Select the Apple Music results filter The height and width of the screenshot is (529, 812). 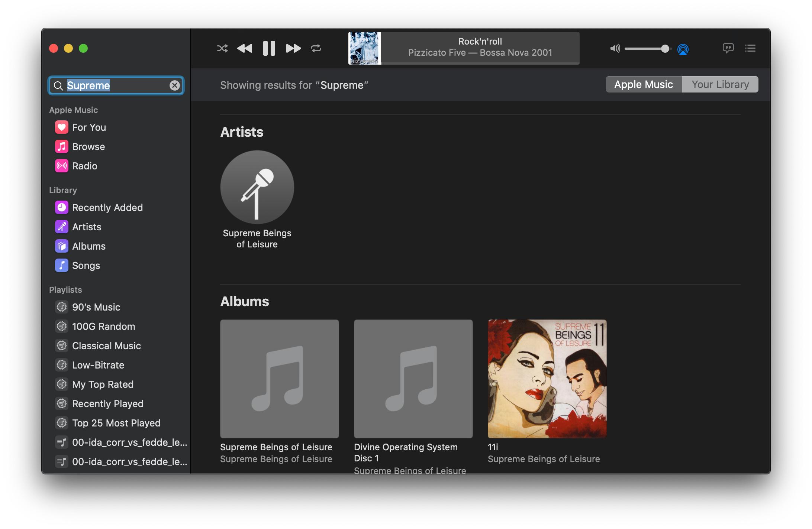(x=644, y=84)
